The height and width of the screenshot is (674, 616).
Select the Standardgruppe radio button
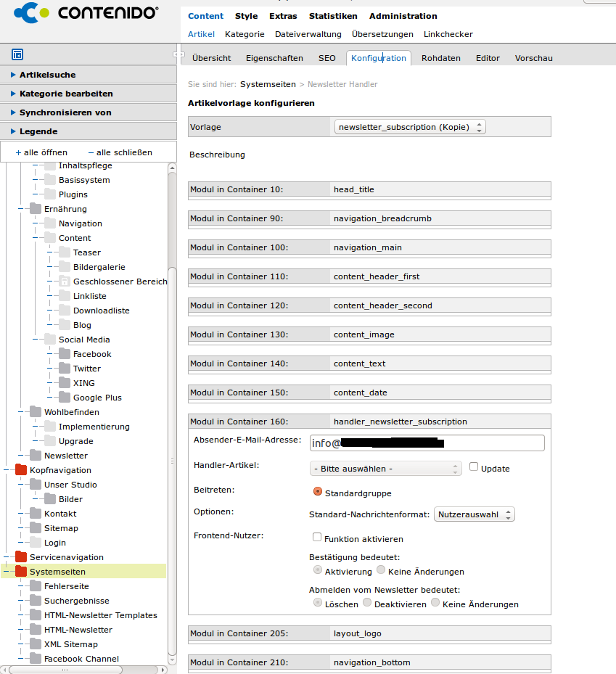click(x=318, y=492)
